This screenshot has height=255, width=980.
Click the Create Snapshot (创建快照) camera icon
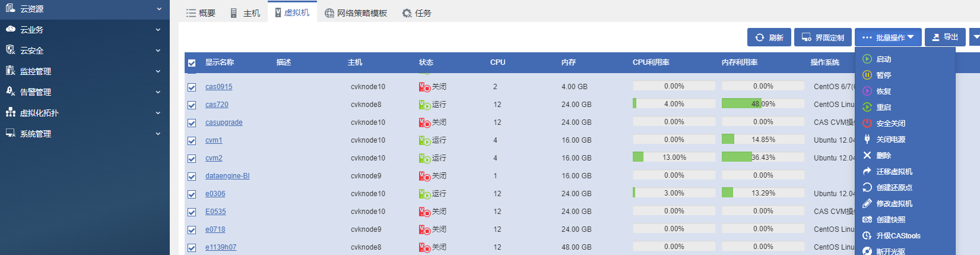coord(867,219)
